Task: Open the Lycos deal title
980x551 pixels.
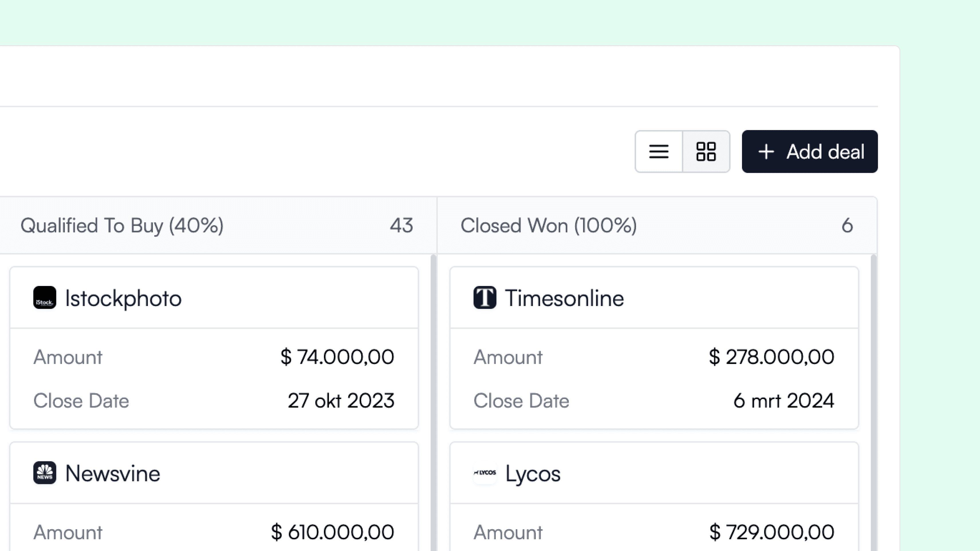Action: coord(533,474)
